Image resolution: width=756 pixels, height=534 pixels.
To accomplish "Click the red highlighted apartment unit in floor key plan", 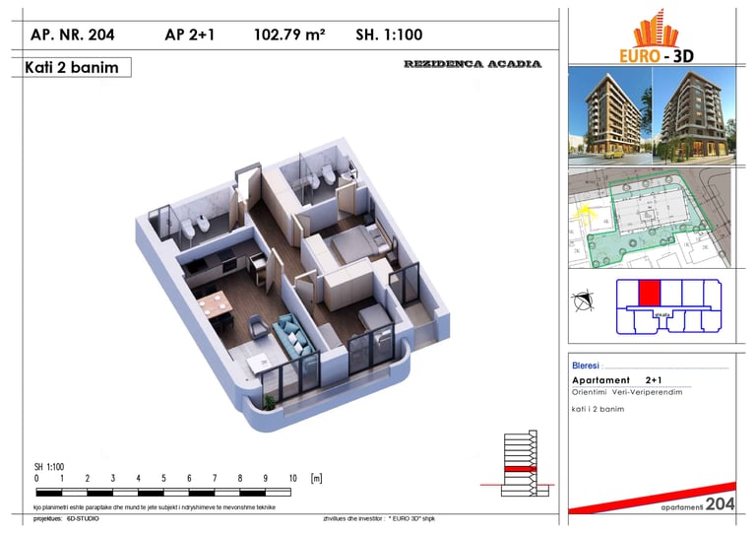I will point(649,294).
